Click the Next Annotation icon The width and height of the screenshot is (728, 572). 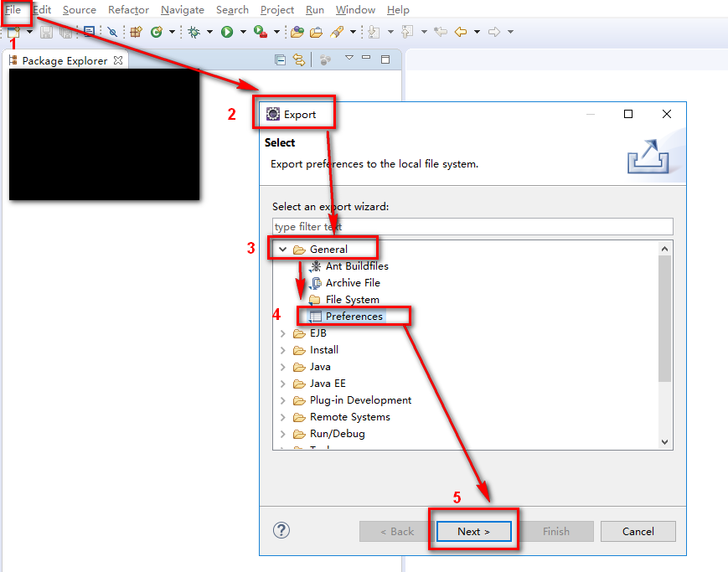click(x=374, y=32)
